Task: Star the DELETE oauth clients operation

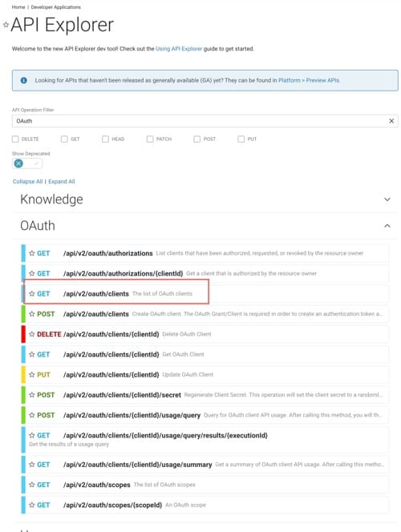Action: point(32,334)
